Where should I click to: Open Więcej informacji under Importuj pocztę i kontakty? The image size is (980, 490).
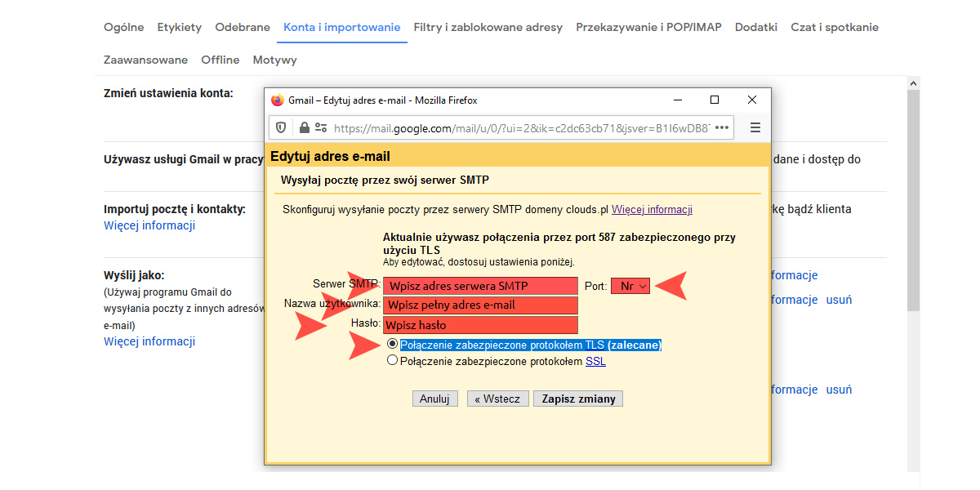(149, 225)
